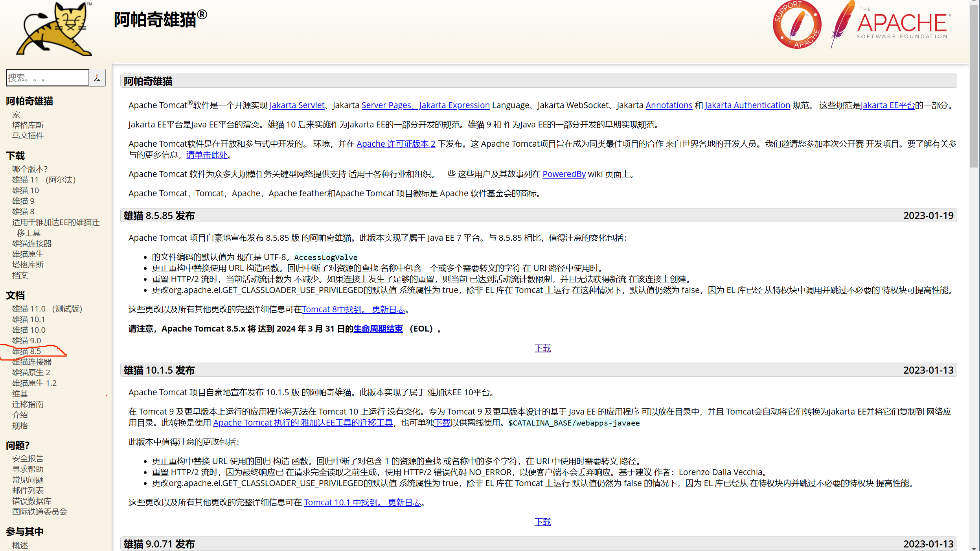
Task: Open download link 雄猫 10
Action: 26,190
